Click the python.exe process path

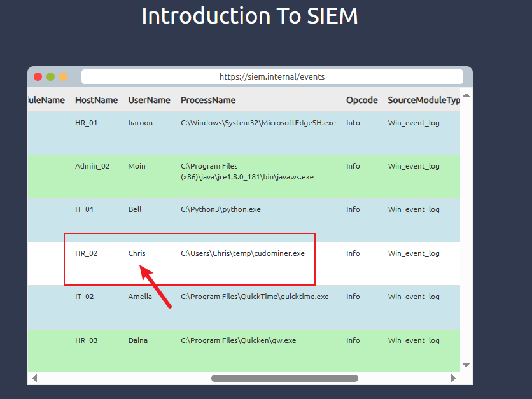tap(221, 209)
